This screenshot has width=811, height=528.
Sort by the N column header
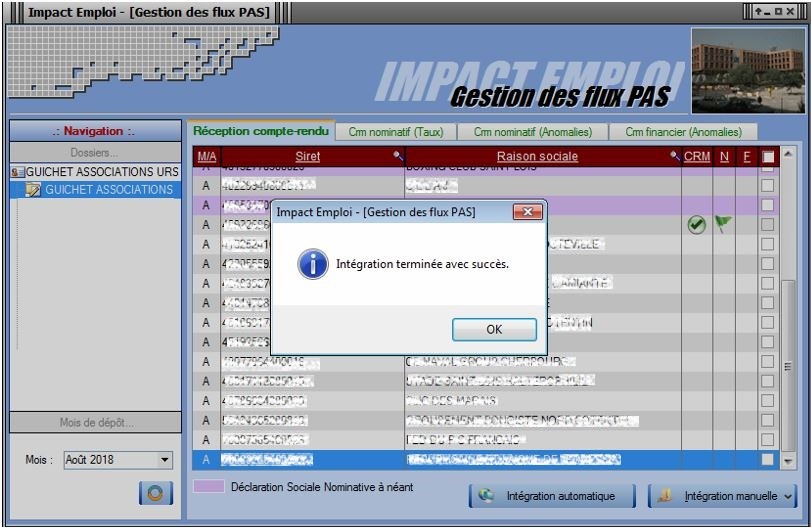coord(724,156)
